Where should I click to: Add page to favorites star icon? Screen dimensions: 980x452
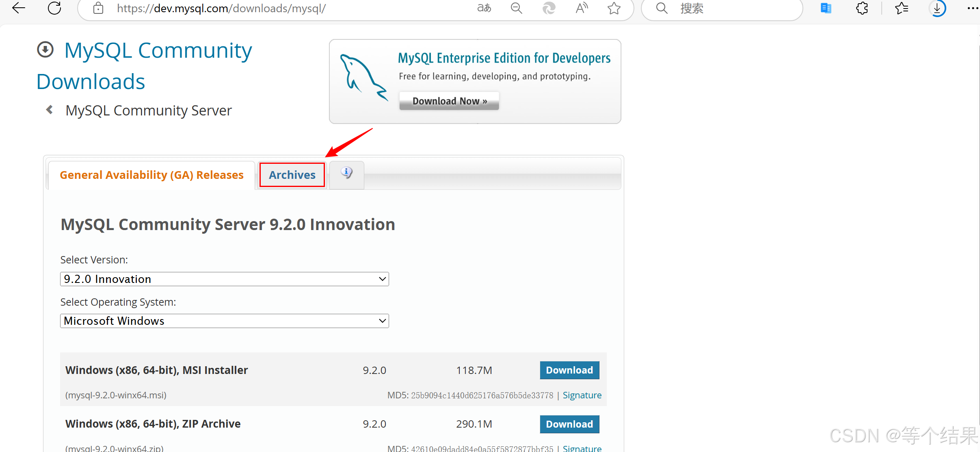coord(614,8)
